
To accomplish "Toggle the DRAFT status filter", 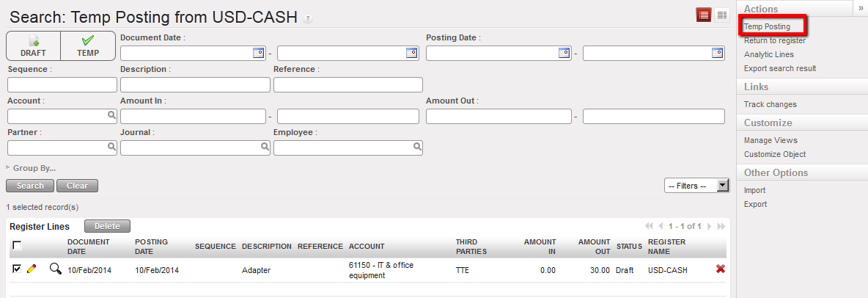I will (x=33, y=46).
